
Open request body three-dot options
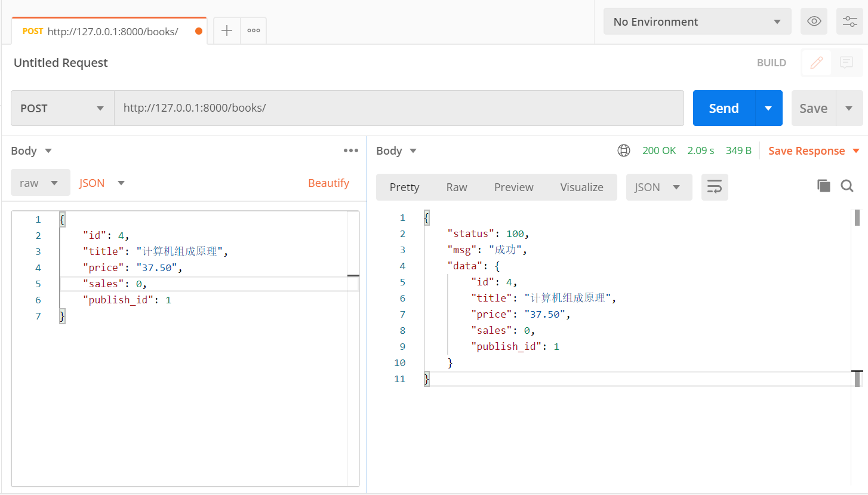point(351,150)
